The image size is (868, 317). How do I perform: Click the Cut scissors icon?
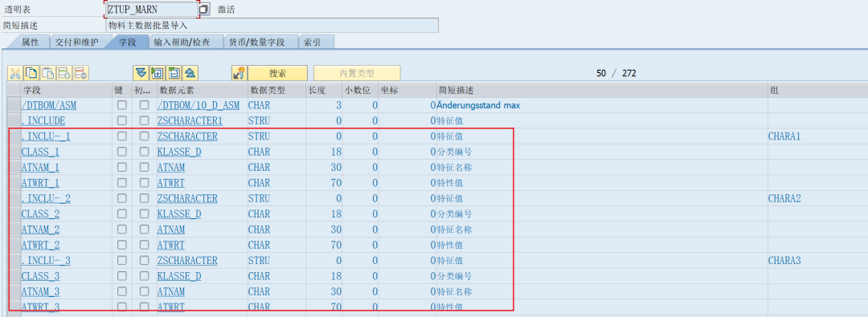coord(15,73)
